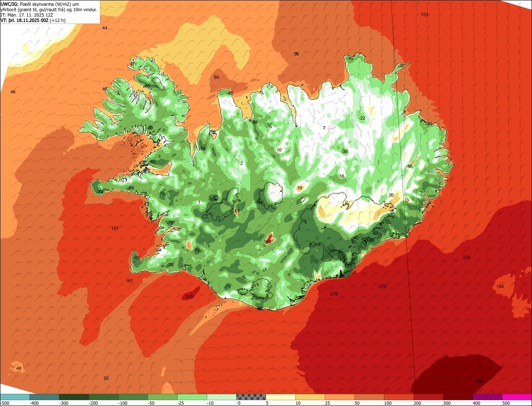The height and width of the screenshot is (406, 532).
Task: Click the map value 20 in southeast Iceland
Action: (x=391, y=195)
